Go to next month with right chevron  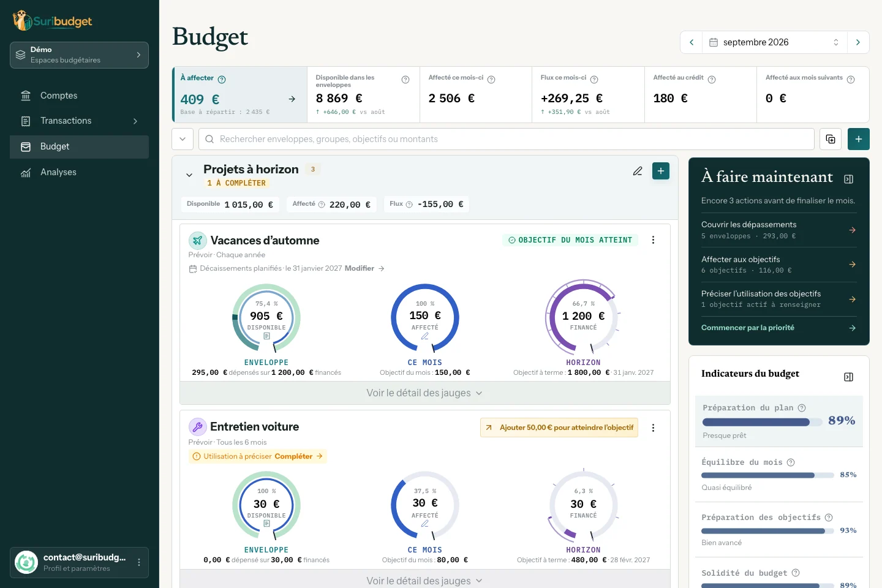pos(858,42)
